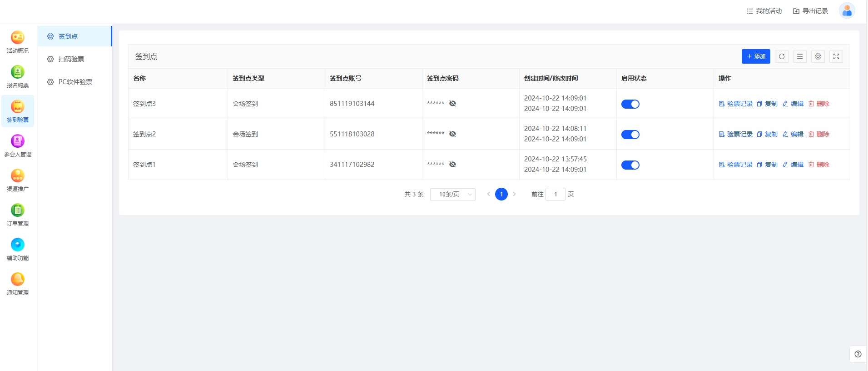
Task: Click the 添加 button
Action: pyautogui.click(x=755, y=56)
